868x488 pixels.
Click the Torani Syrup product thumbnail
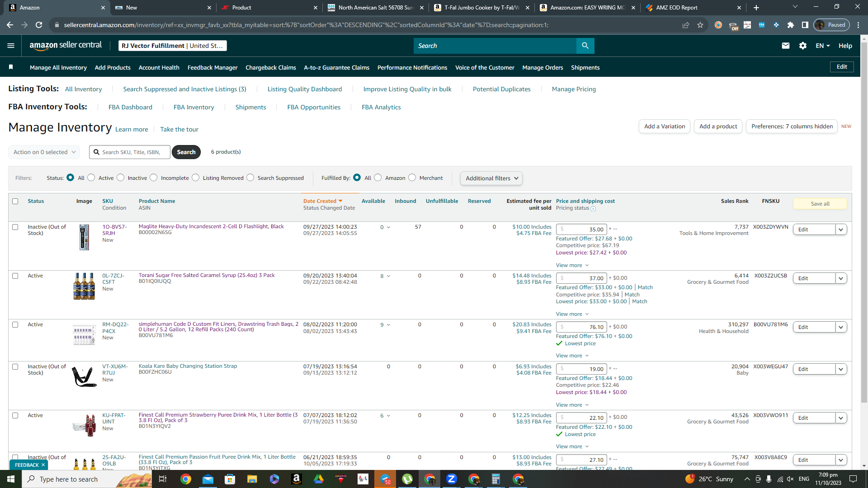[84, 286]
